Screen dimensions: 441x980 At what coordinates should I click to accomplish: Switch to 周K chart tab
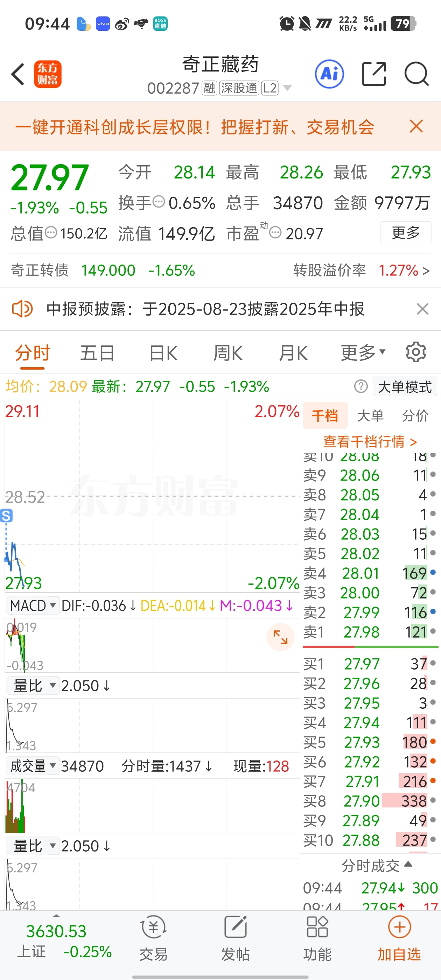[227, 353]
